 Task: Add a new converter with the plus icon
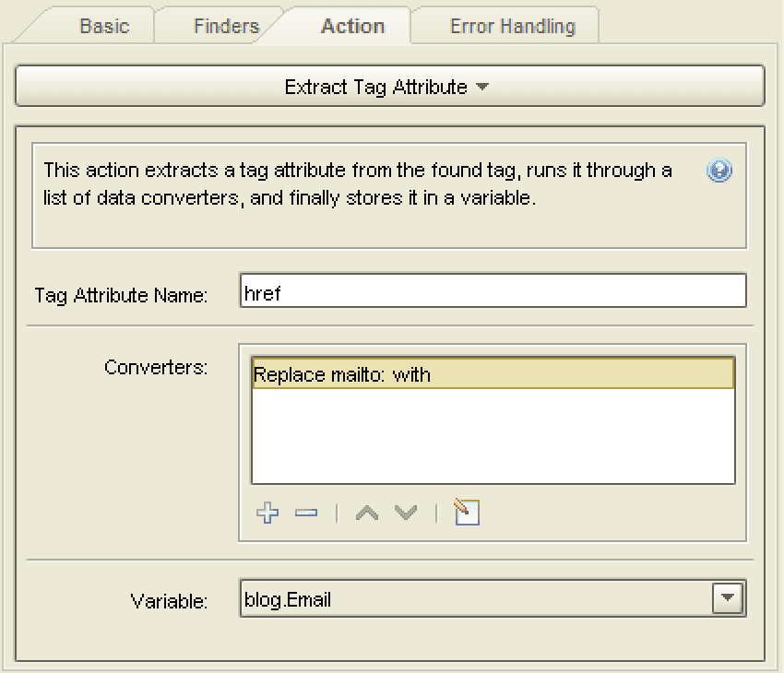coord(267,514)
